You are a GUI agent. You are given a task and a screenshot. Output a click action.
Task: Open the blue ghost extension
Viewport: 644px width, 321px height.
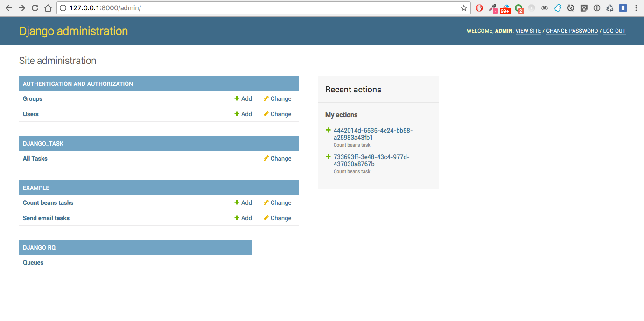(x=558, y=8)
